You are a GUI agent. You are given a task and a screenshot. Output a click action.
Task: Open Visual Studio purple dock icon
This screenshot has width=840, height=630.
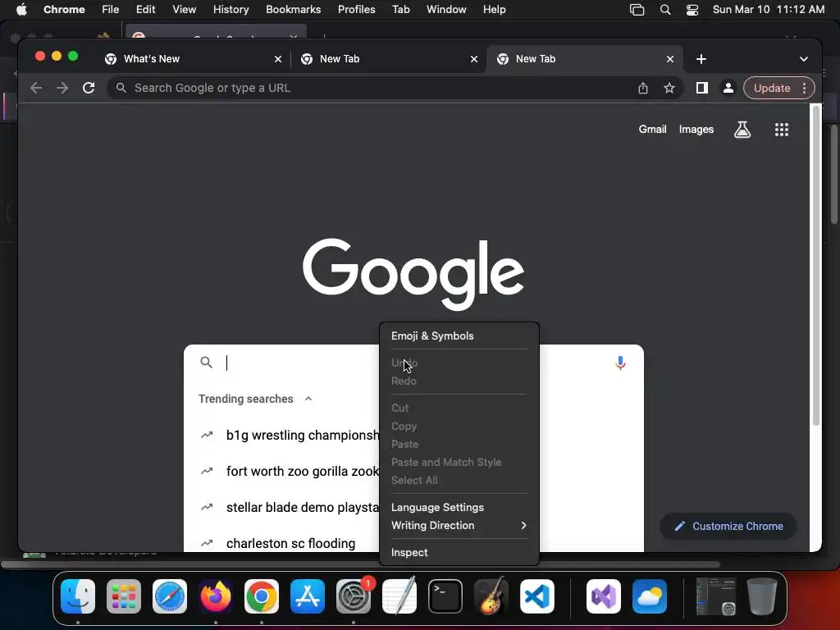pos(604,596)
